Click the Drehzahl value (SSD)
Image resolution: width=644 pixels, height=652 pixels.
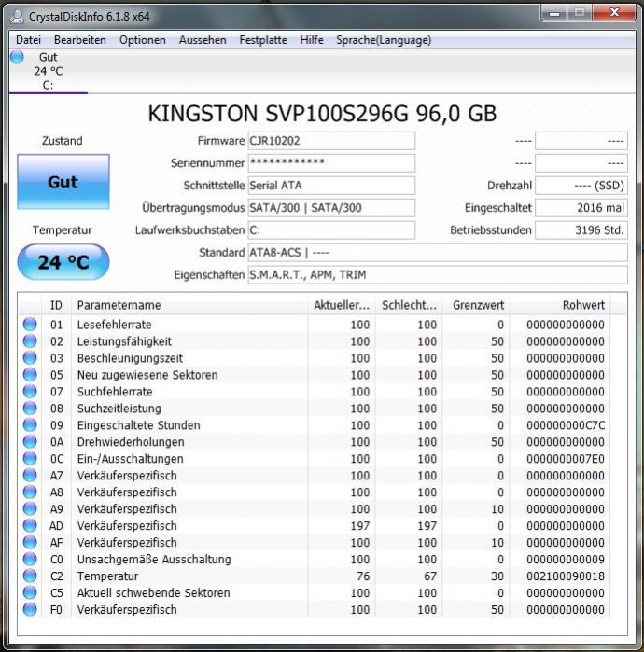[581, 186]
